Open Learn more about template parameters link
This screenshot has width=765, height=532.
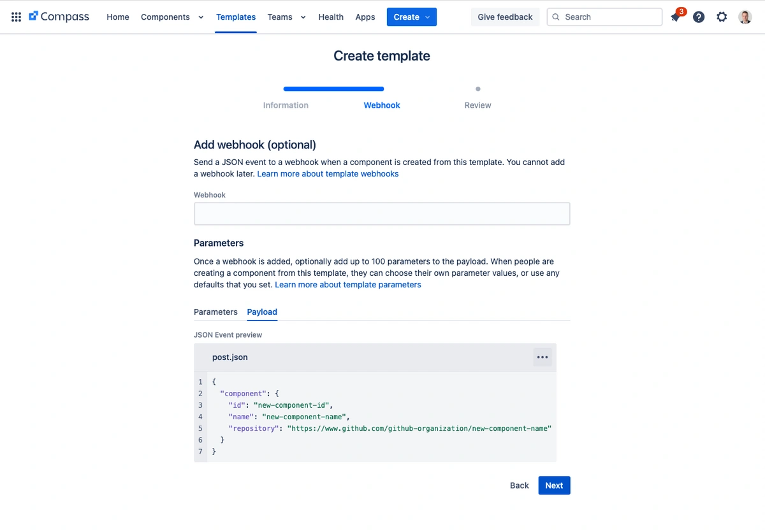[x=348, y=285]
